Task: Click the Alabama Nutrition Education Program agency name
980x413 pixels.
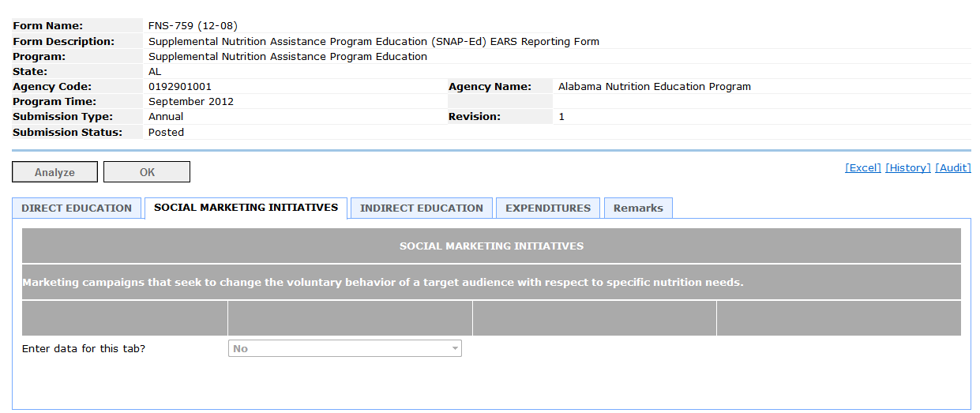Action: click(x=655, y=87)
